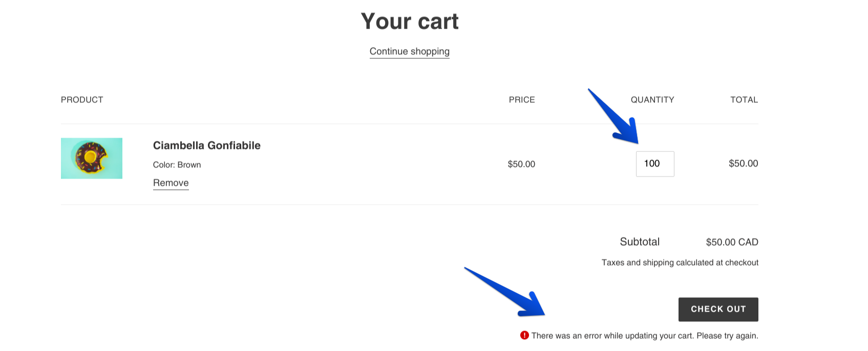Click the Color: Brown variant text
The image size is (868, 351).
177,165
